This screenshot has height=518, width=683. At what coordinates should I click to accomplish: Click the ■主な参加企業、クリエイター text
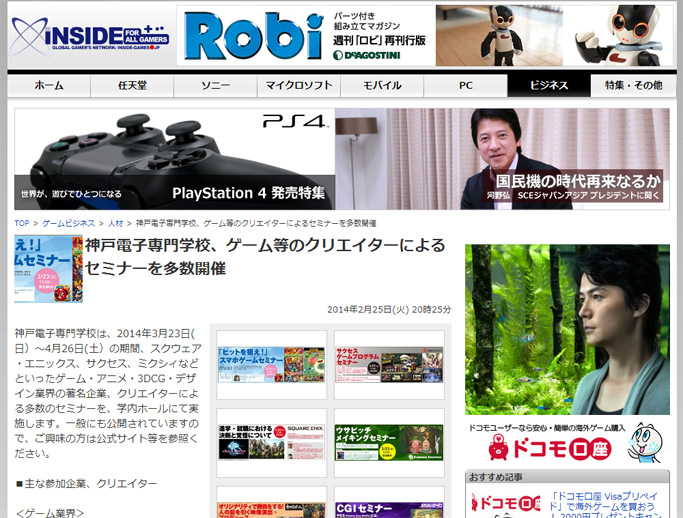coord(86,483)
